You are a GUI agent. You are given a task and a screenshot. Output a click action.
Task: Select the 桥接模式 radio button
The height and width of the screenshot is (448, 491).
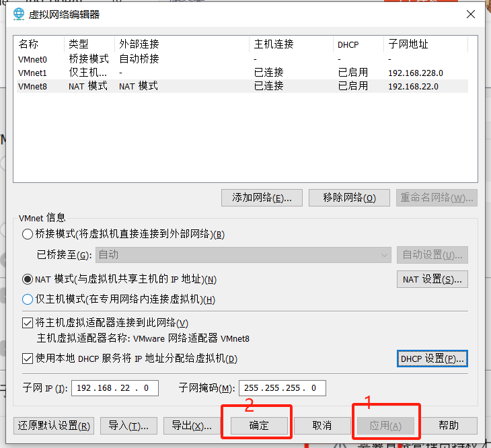click(28, 234)
